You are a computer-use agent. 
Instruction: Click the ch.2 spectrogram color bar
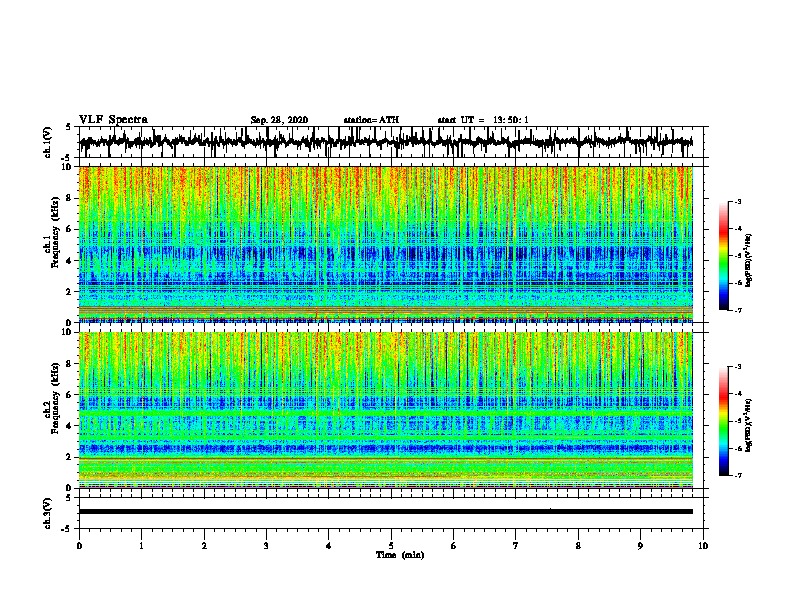[723, 421]
